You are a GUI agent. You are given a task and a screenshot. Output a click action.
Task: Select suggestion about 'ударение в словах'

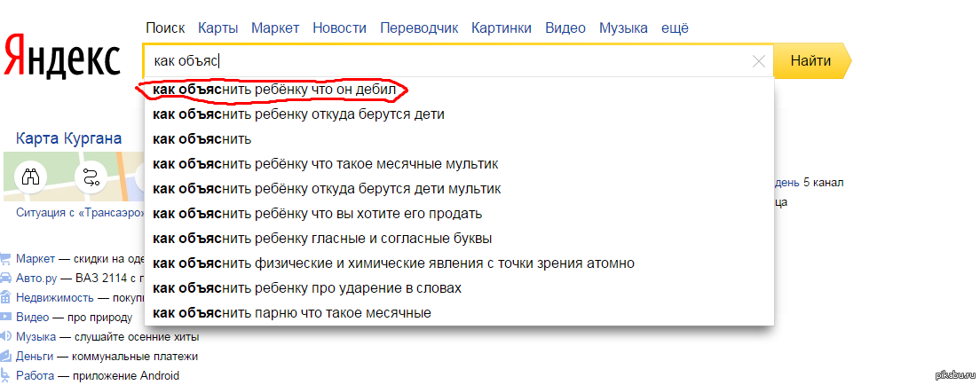pos(307,288)
